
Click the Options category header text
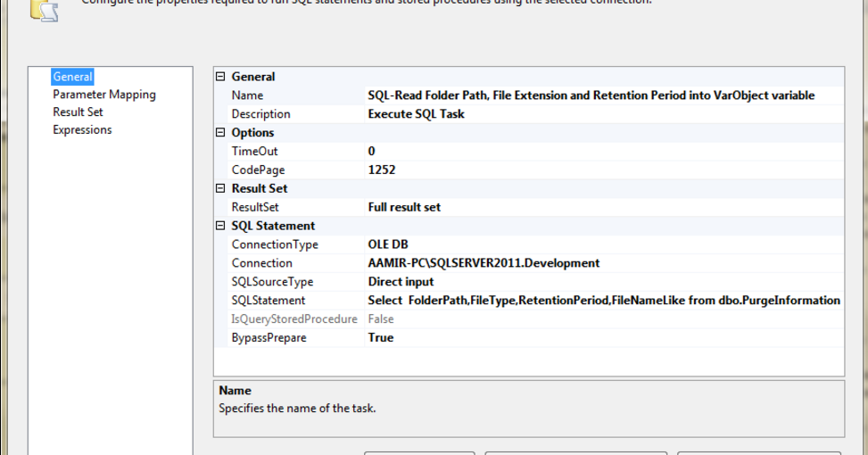point(252,132)
